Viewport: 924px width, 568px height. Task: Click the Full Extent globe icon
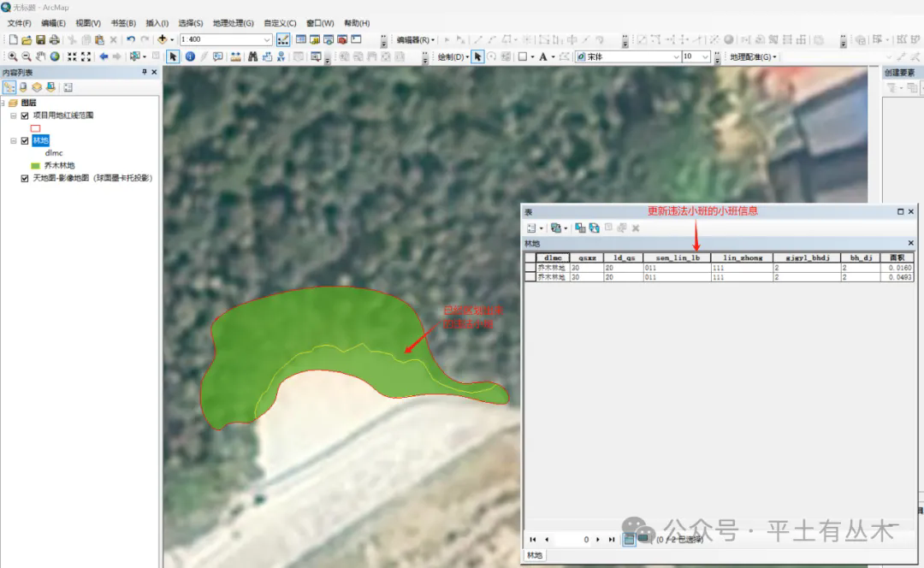(54, 56)
